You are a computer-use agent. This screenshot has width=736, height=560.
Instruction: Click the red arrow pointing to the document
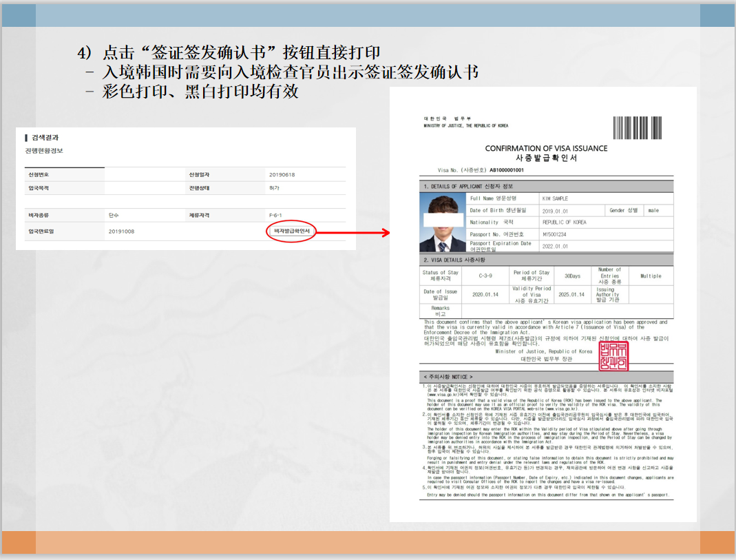pos(353,232)
